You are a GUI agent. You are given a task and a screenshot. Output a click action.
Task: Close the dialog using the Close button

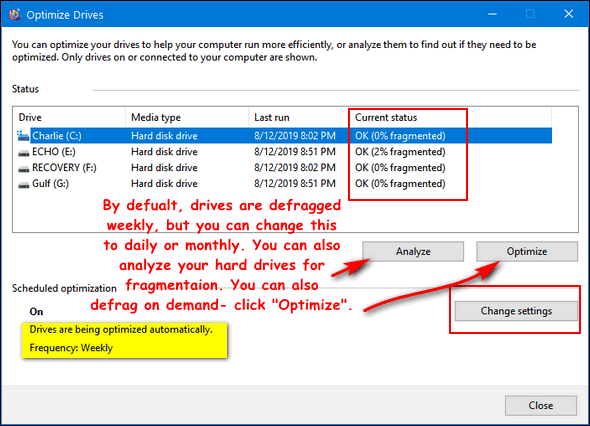(541, 405)
